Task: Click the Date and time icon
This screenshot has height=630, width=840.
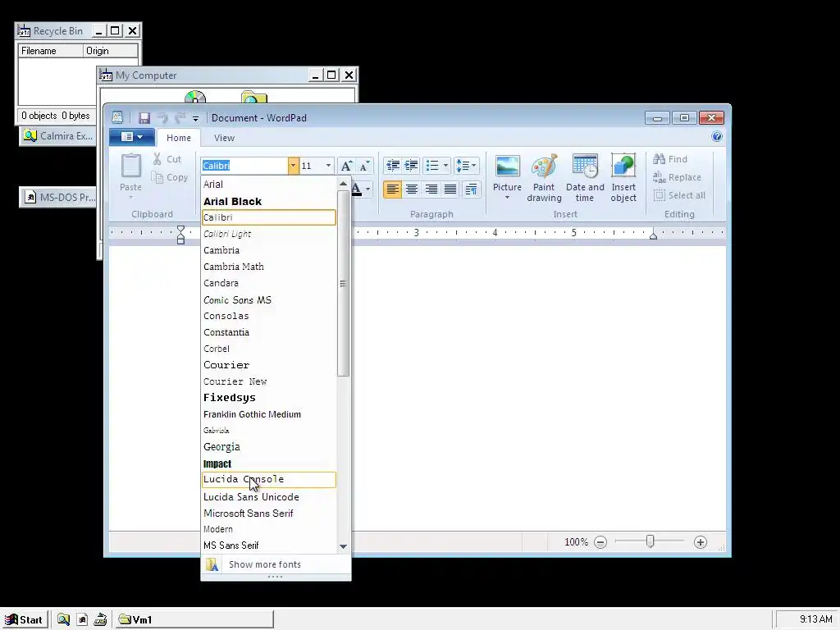Action: point(585,166)
